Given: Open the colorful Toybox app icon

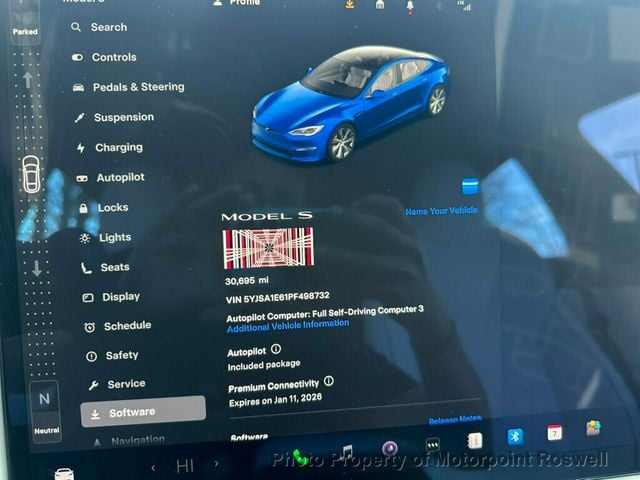Looking at the screenshot, I should click(x=594, y=428).
